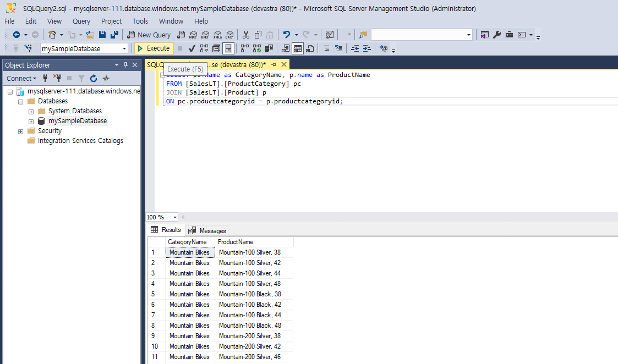Click the Save All icon
The width and height of the screenshot is (618, 364).
pos(114,35)
